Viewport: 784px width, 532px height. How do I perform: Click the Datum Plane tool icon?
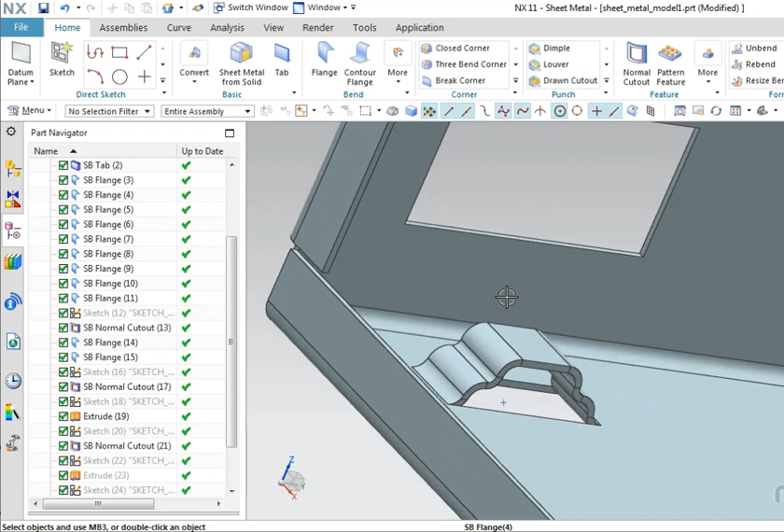click(21, 54)
